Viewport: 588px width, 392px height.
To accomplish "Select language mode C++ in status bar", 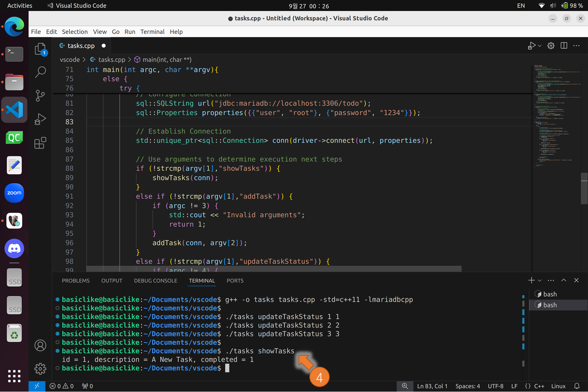I will click(539, 386).
